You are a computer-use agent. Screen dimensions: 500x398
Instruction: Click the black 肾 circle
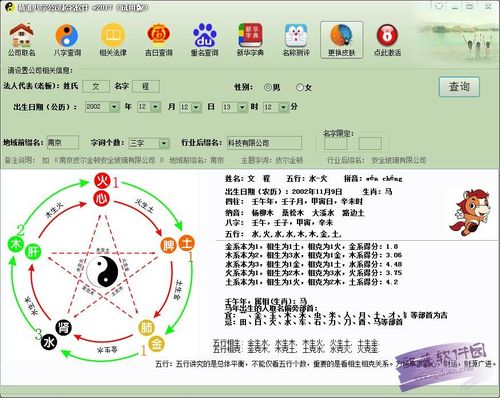(x=64, y=327)
